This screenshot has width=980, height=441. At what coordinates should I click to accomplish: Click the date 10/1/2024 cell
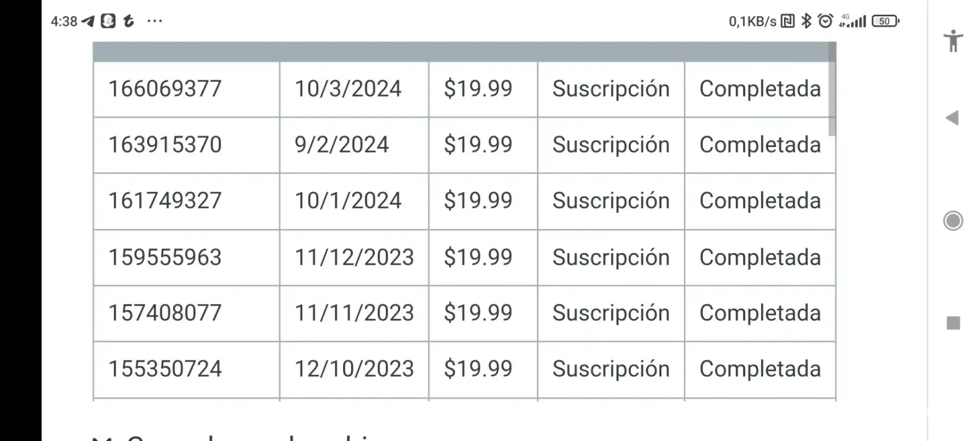coord(348,201)
